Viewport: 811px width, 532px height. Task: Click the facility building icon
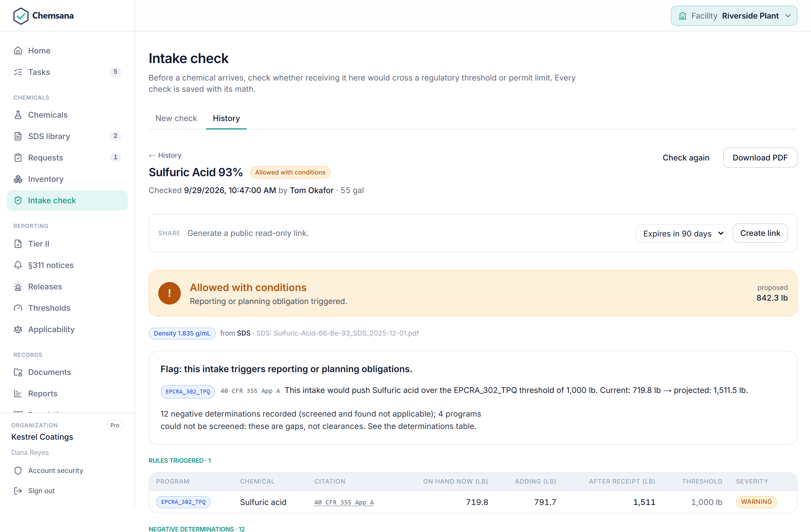pos(683,16)
